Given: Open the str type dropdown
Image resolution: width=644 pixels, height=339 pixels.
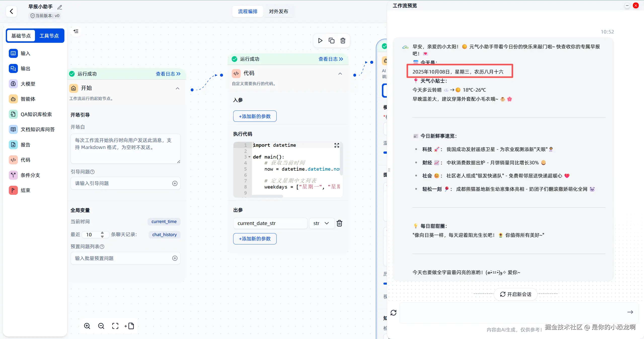Looking at the screenshot, I should pos(321,223).
